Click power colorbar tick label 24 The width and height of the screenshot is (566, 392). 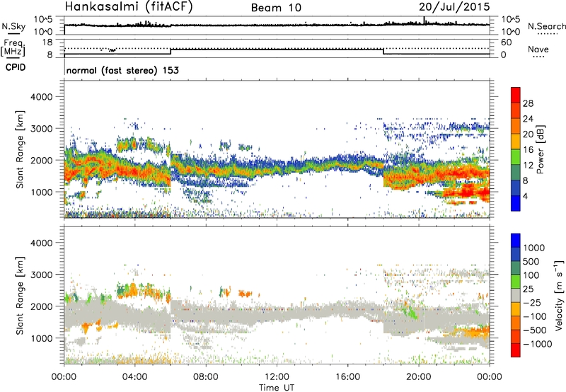pos(528,119)
